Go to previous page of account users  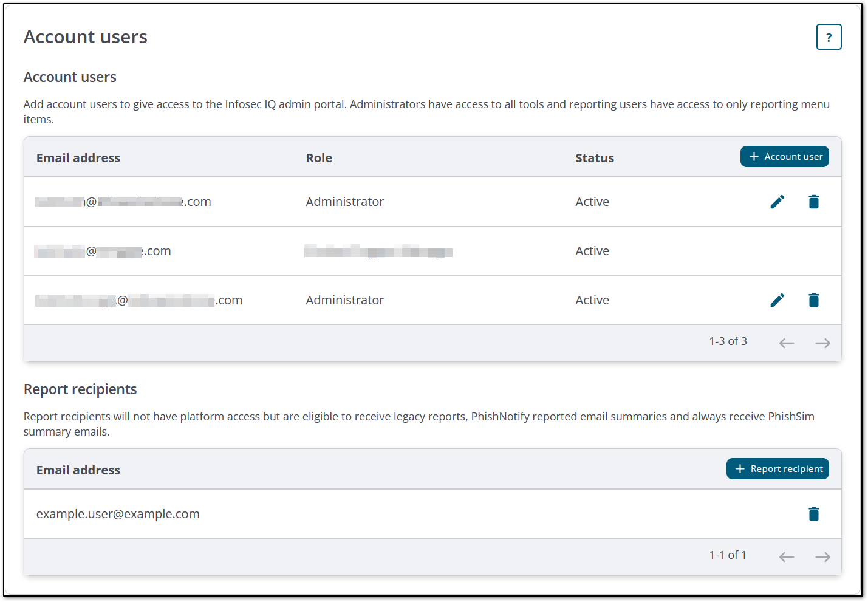[x=786, y=343]
